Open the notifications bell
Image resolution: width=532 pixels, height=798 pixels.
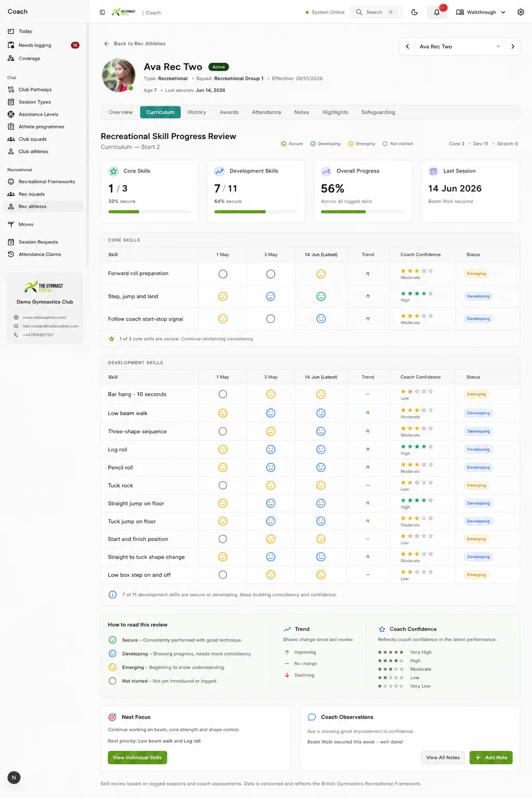point(437,12)
